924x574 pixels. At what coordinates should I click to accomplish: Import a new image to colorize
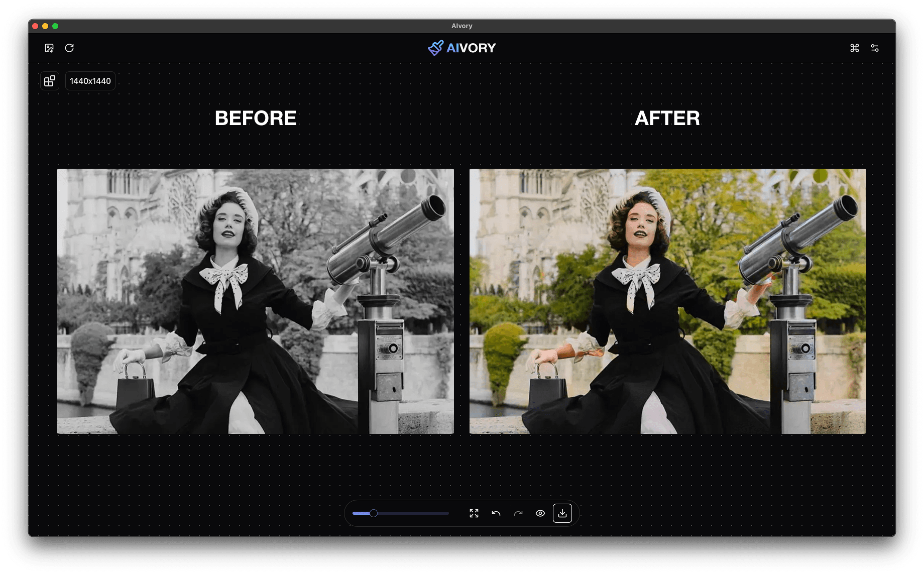pos(49,48)
